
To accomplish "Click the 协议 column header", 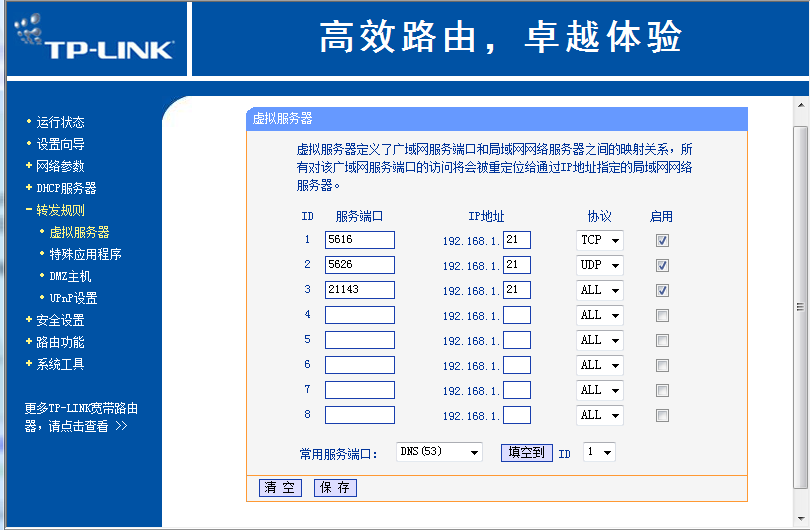I will [600, 216].
